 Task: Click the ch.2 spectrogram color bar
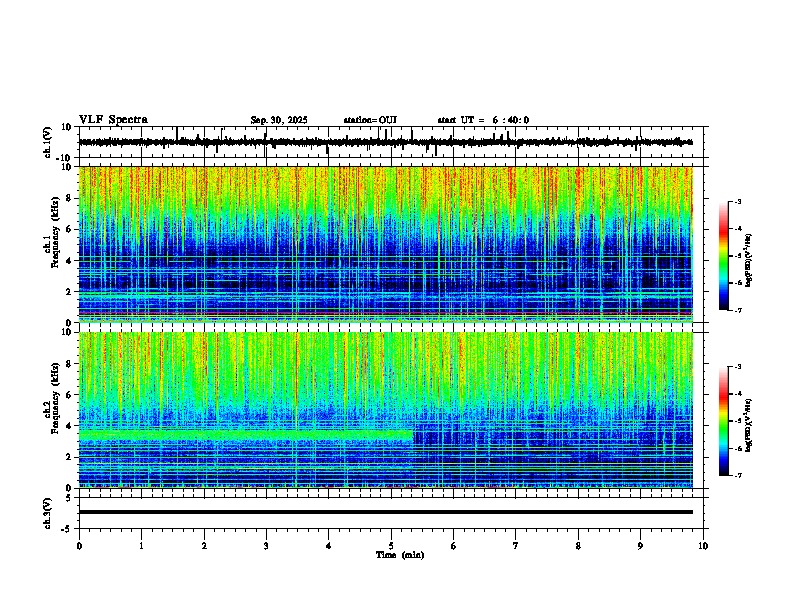coord(724,421)
